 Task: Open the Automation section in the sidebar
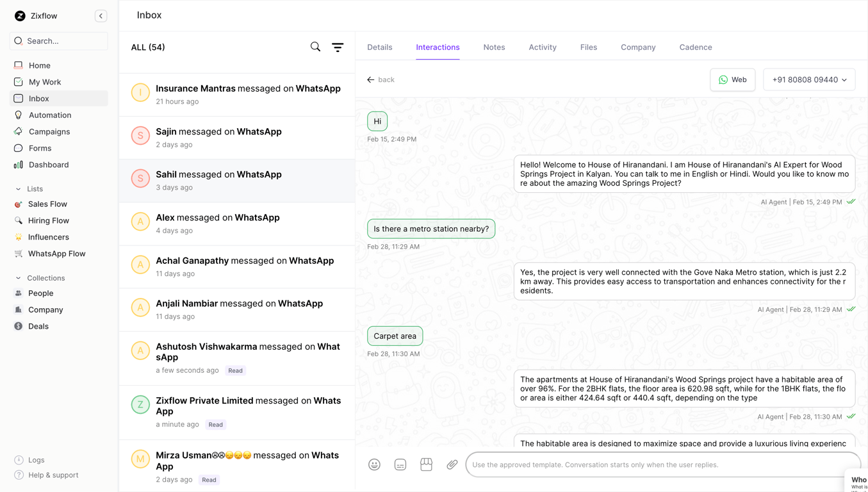click(x=50, y=115)
